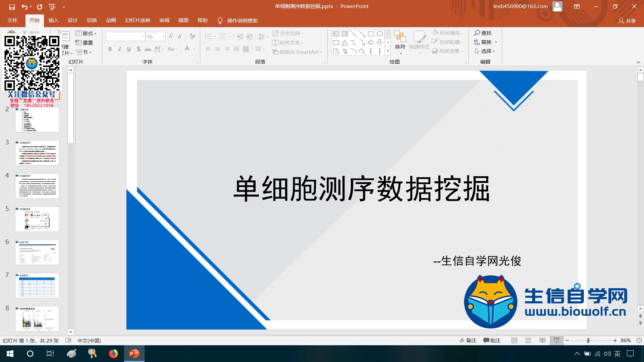Screen dimensions: 644x362
Task: Switch to the 幻灯片放映 slideshow tab
Action: coord(138,20)
